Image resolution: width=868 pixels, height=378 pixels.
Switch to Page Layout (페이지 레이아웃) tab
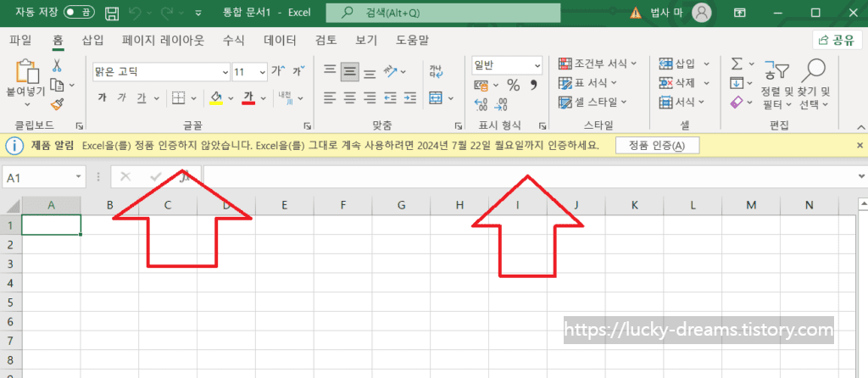click(164, 40)
